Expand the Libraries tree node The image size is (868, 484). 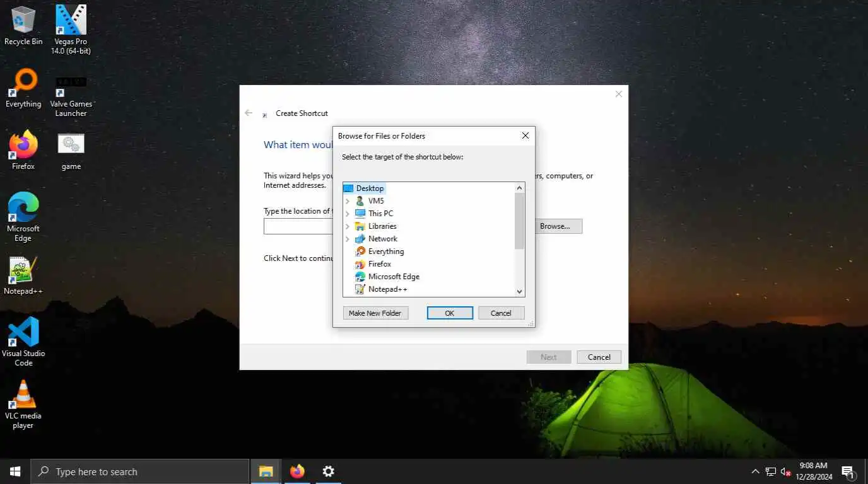347,226
